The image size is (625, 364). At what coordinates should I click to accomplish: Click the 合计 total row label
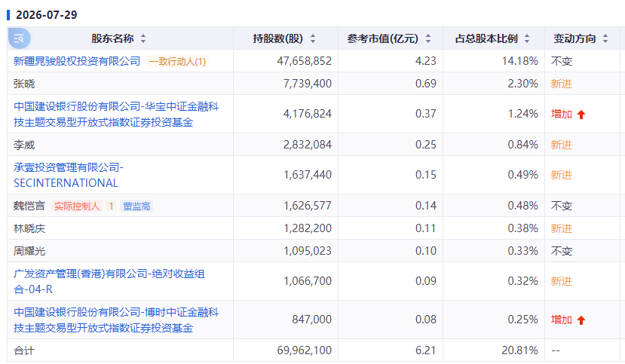coord(24,350)
